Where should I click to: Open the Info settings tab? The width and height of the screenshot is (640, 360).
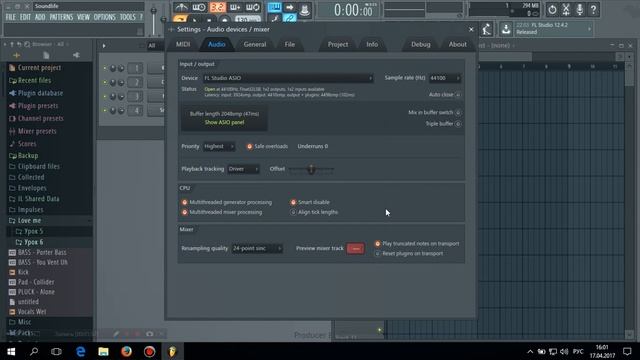point(372,44)
